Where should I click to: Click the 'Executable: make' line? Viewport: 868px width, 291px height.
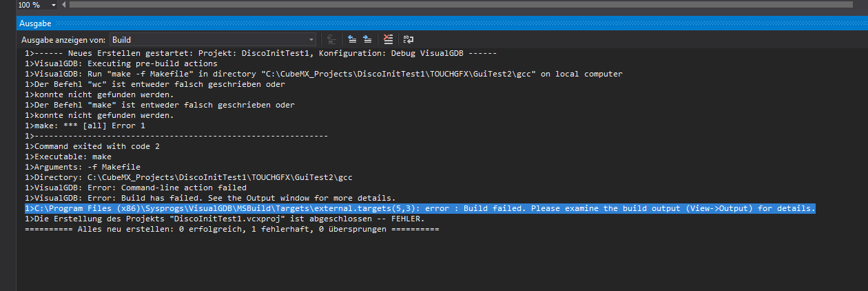tap(68, 157)
